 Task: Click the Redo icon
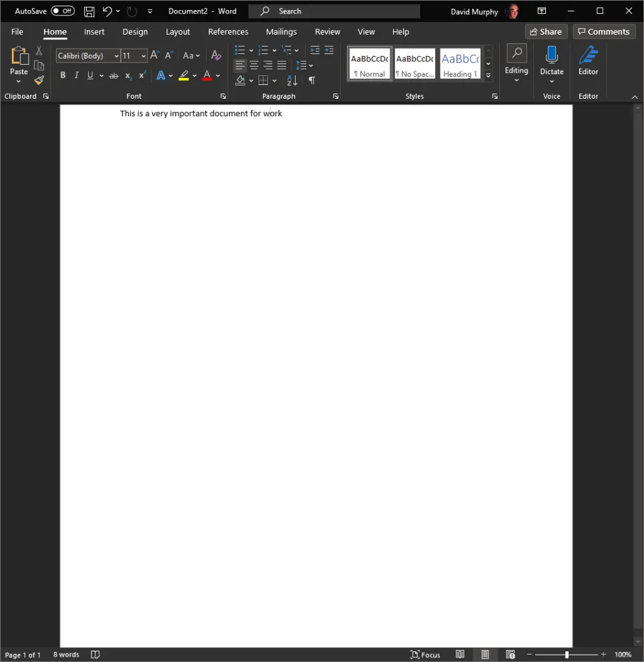tap(131, 11)
